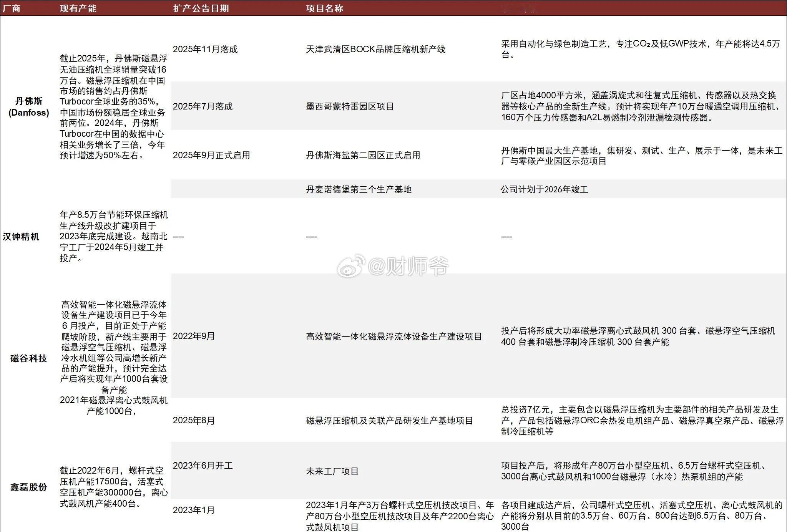
Task: Click the 2025年11月落成 date cell
Action: [x=205, y=49]
